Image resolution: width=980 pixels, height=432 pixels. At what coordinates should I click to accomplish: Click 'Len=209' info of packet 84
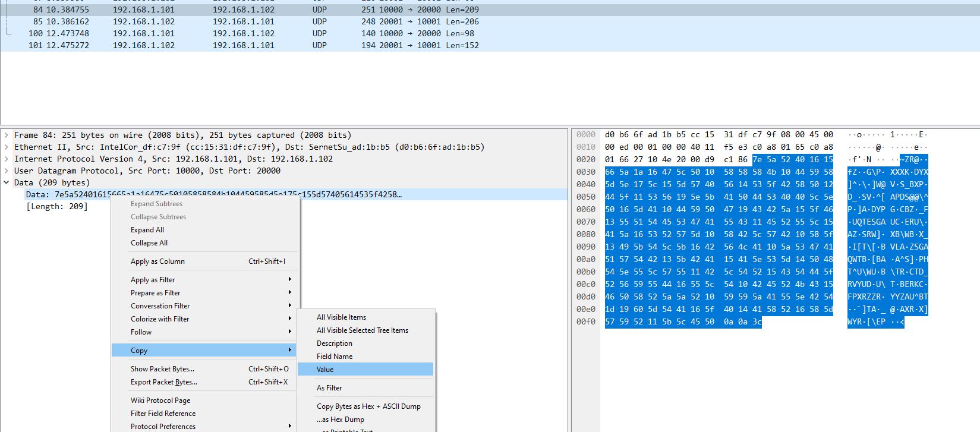[462, 10]
